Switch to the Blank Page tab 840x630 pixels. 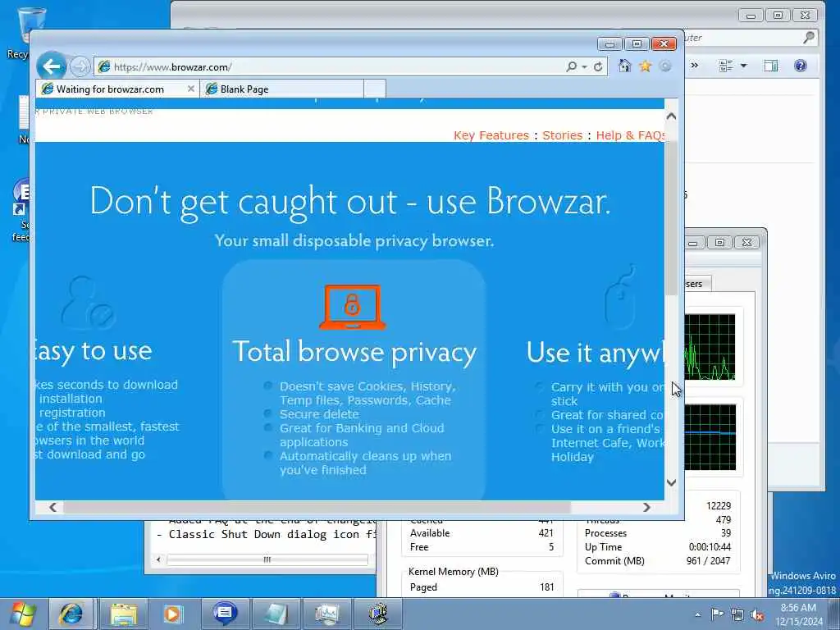[x=282, y=89]
